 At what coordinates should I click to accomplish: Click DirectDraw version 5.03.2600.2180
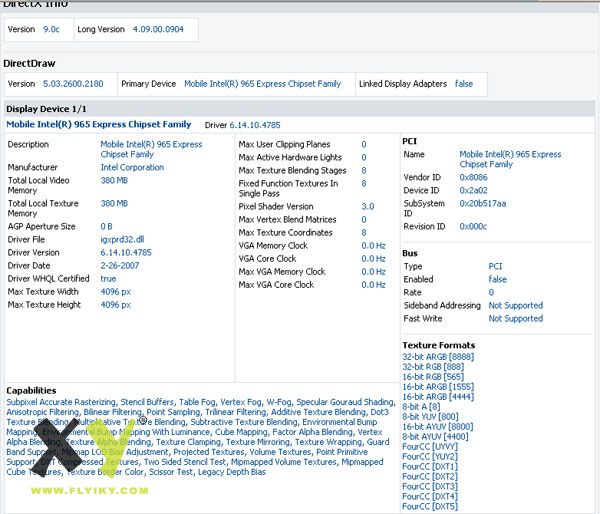point(73,84)
